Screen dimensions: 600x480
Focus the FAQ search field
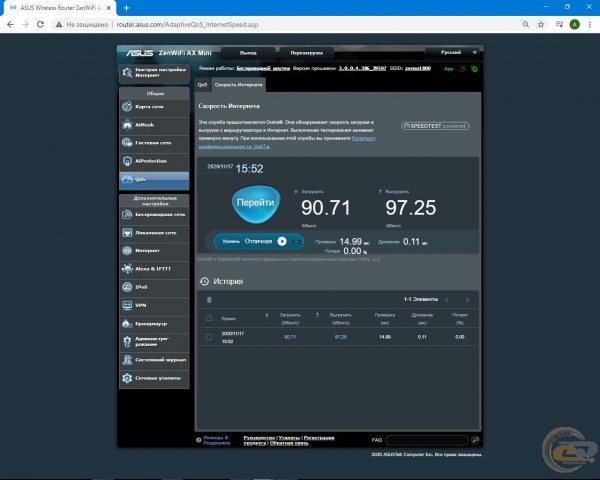click(x=427, y=440)
